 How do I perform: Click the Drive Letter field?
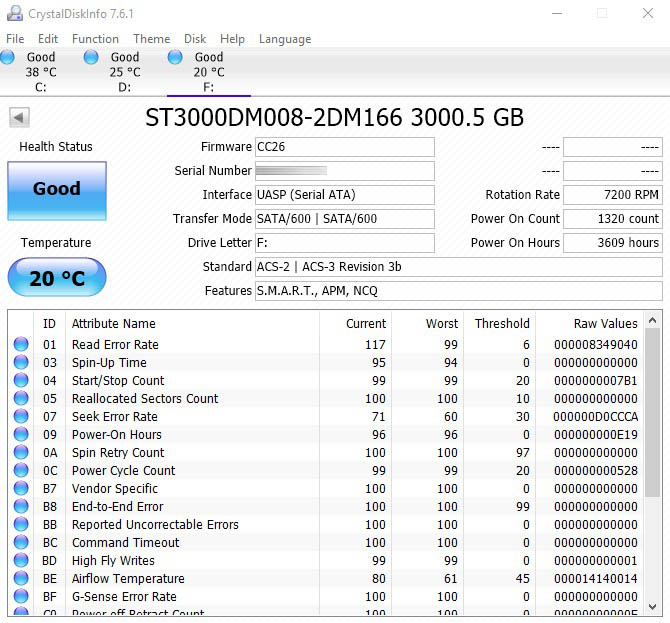coord(345,243)
